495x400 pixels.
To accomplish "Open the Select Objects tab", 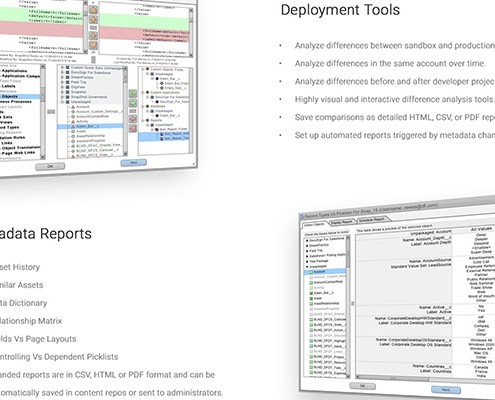I will click(x=315, y=224).
